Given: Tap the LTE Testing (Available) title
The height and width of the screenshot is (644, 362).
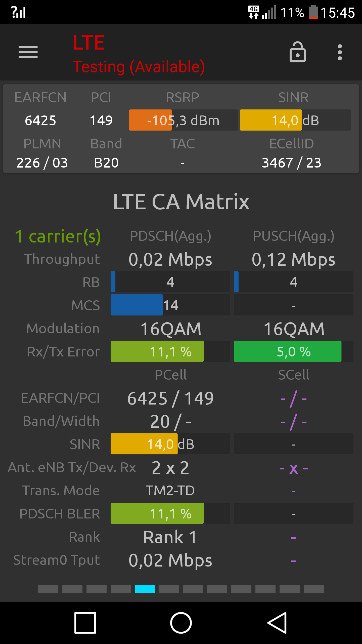Looking at the screenshot, I should (x=139, y=54).
